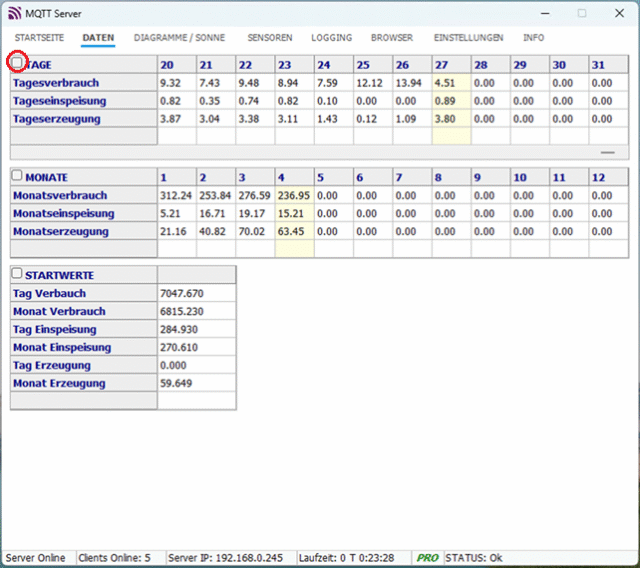The width and height of the screenshot is (640, 568).
Task: Click the Monat Erzeugung value 59.649
Action: [x=197, y=383]
